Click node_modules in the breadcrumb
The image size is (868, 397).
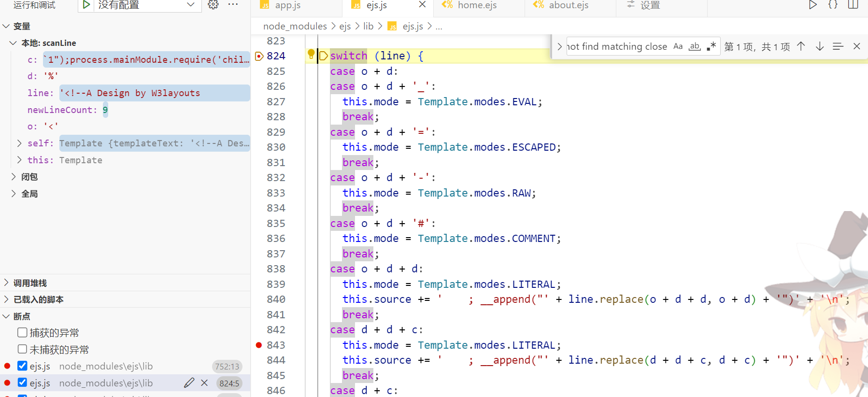[x=295, y=26]
